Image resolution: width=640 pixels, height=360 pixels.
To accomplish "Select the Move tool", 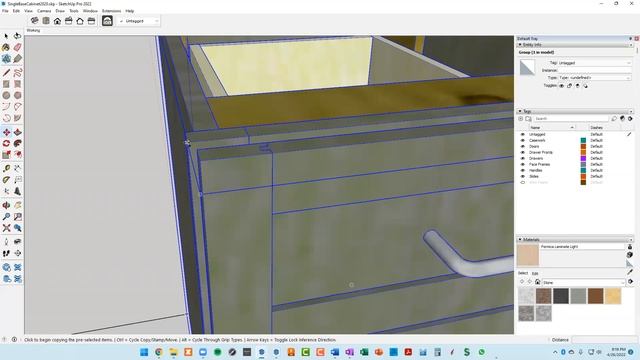I will (x=6, y=132).
